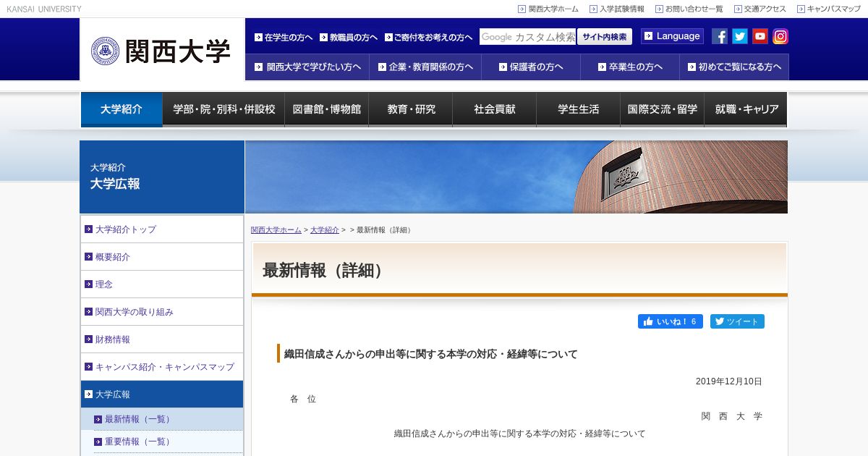Viewport: 868px width, 456px height.
Task: Open 概要紹介 sidebar item
Action: click(x=162, y=257)
